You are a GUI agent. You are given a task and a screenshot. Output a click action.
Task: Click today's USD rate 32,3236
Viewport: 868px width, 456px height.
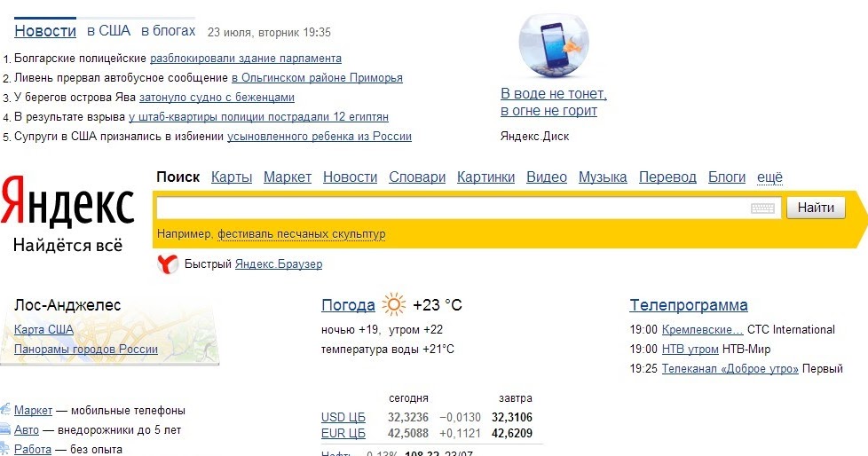click(408, 417)
